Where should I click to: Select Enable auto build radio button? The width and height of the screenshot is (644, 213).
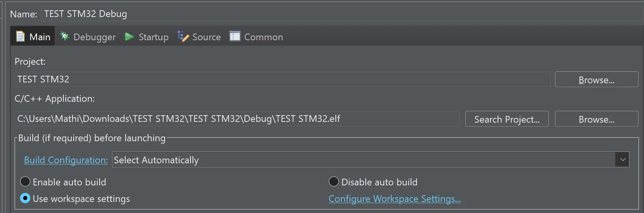[x=25, y=181]
